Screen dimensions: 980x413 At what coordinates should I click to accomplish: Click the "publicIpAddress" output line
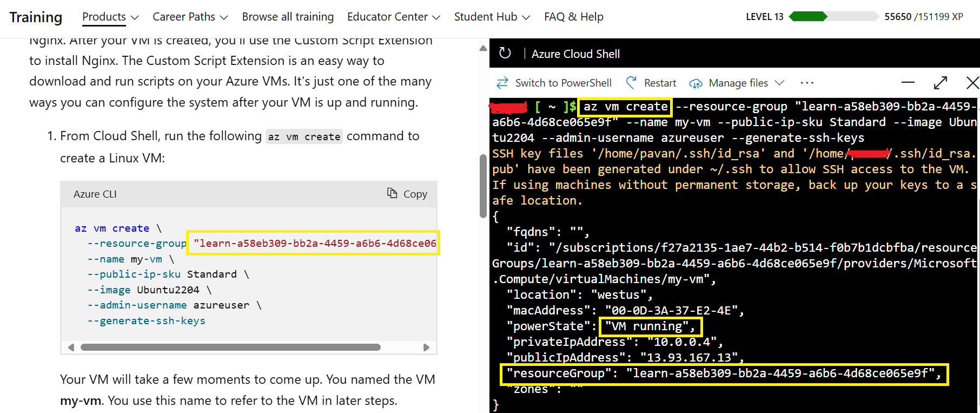point(625,357)
